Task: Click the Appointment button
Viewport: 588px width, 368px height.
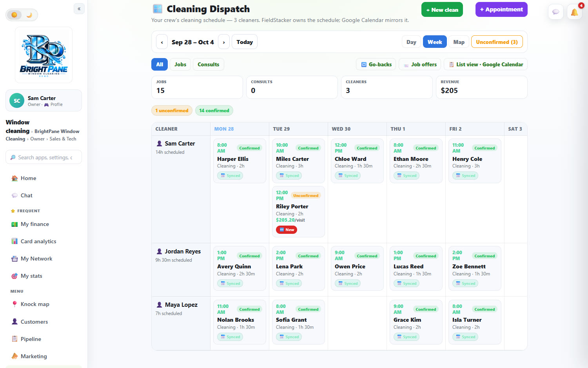Action: [501, 9]
